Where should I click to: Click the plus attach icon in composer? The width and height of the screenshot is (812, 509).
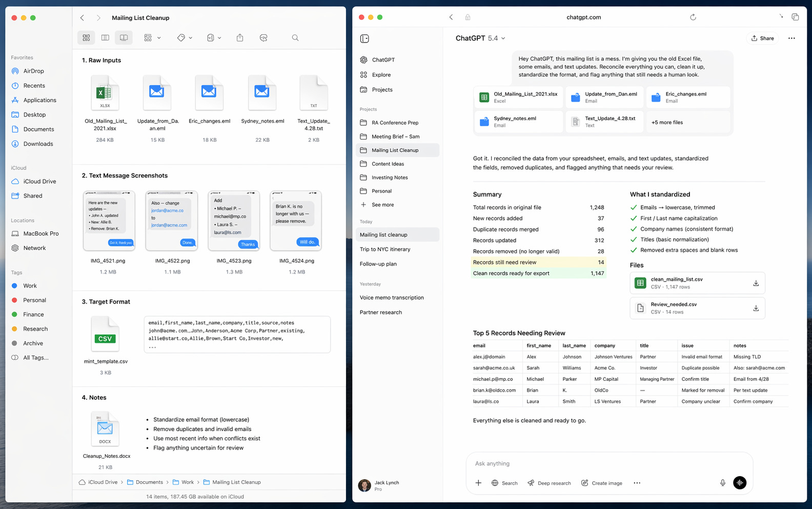click(x=478, y=483)
